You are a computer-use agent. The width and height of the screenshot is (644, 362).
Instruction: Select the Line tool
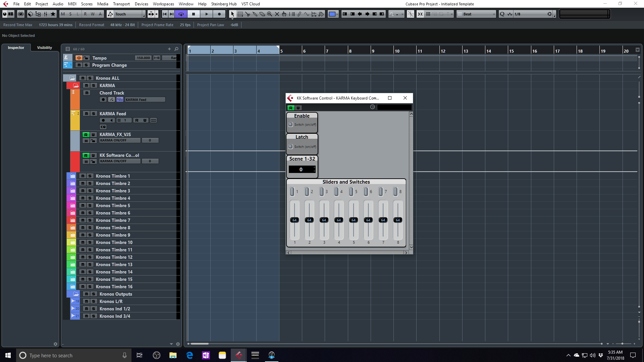point(307,14)
